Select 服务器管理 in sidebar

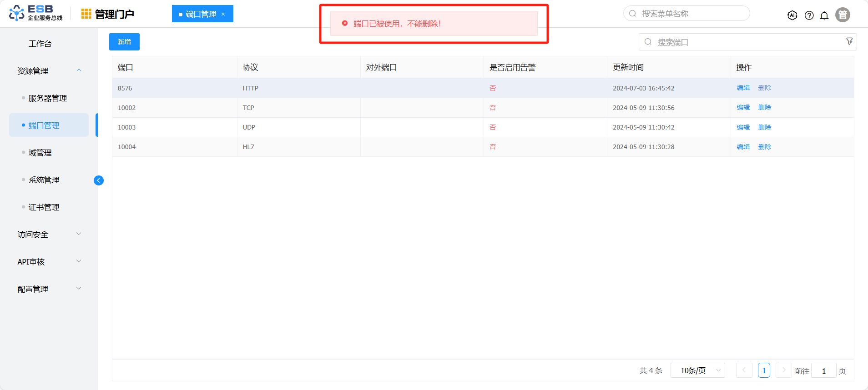point(47,98)
